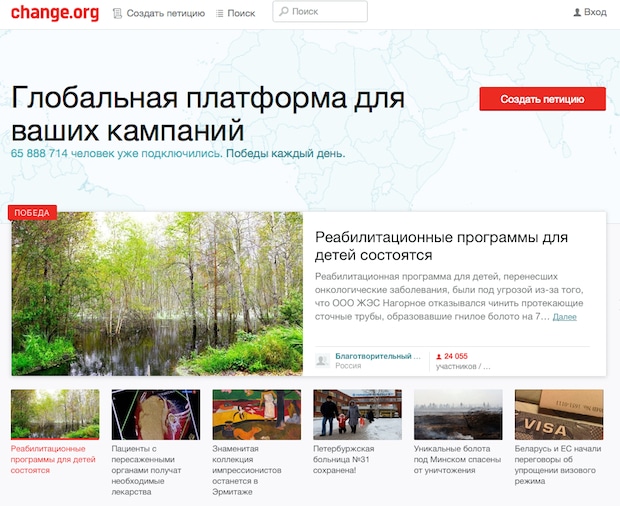Click the user icon beside Вход

point(577,13)
